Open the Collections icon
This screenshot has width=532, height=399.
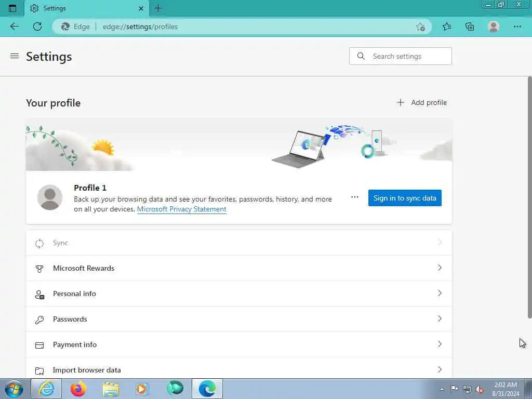click(470, 26)
